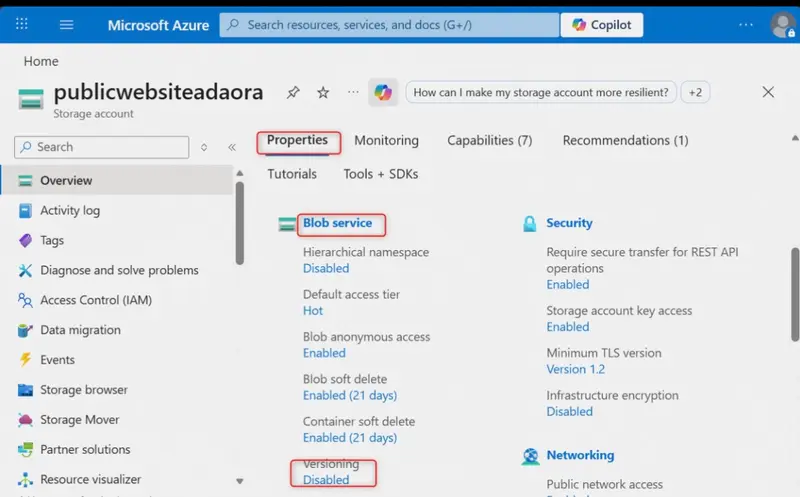The image size is (800, 497).
Task: Click the Networking globe icon
Action: 531,456
